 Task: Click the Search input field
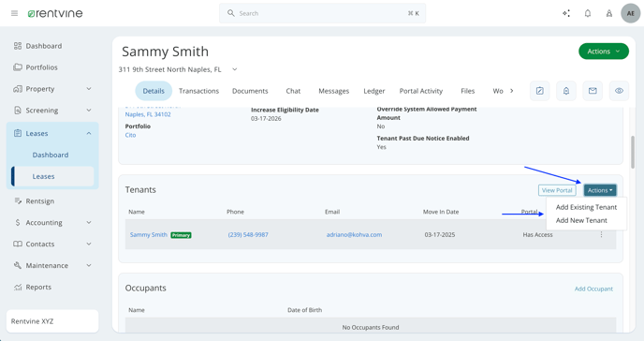(x=322, y=13)
